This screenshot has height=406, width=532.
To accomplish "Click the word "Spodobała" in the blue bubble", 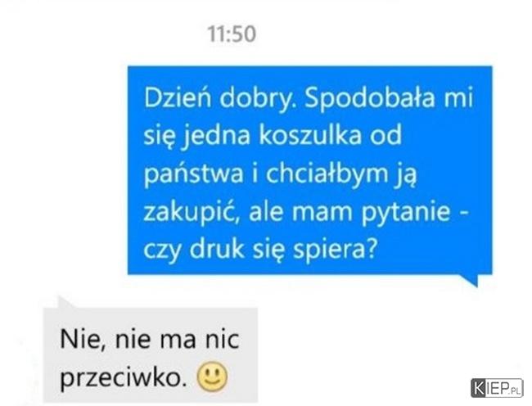I will tap(369, 98).
